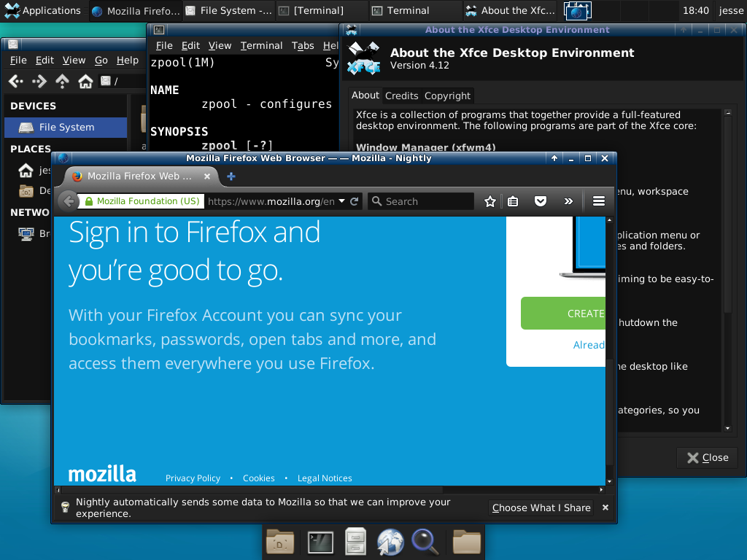The height and width of the screenshot is (560, 747).
Task: Open Go menu in file manager
Action: click(101, 60)
